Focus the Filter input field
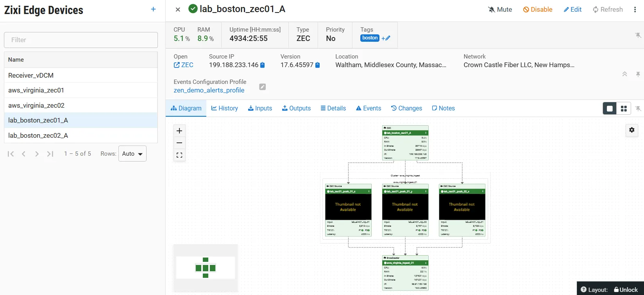The width and height of the screenshot is (644, 295). 81,40
